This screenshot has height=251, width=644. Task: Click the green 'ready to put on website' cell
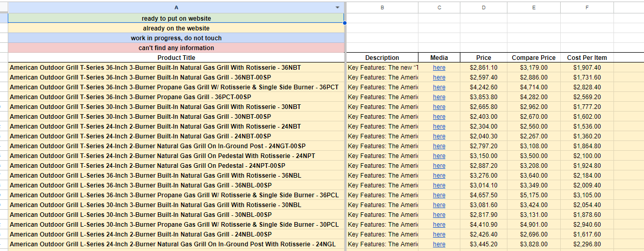[176, 19]
